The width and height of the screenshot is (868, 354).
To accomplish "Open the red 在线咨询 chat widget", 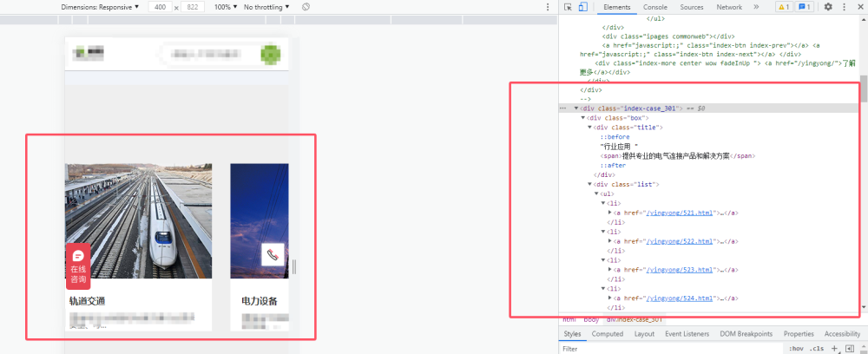I will tap(78, 266).
